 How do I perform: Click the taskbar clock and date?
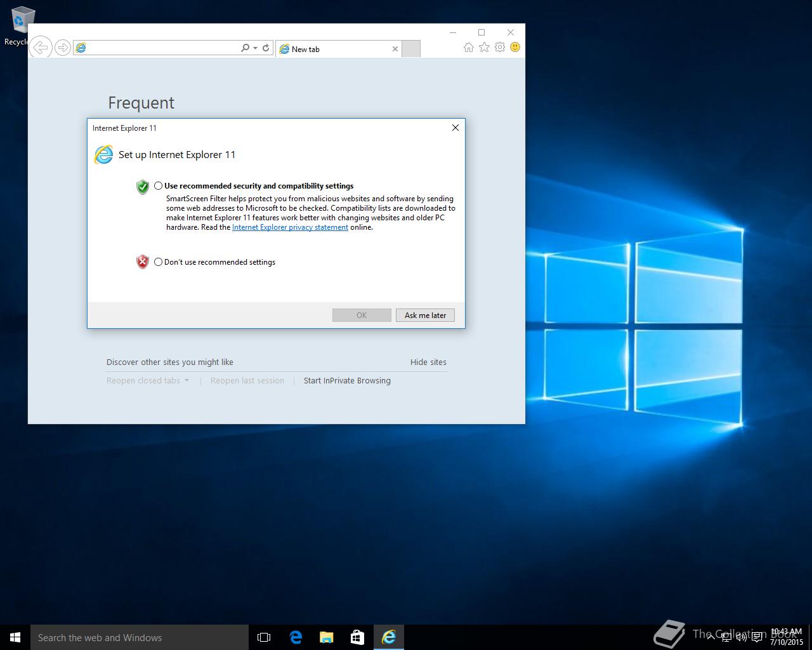tap(786, 637)
